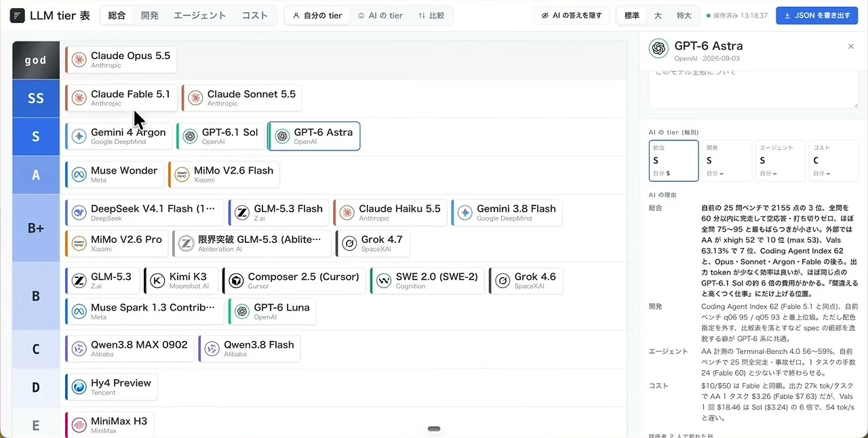
Task: Click the GLM-5.3 Flash Z.ai icon
Action: tap(242, 213)
